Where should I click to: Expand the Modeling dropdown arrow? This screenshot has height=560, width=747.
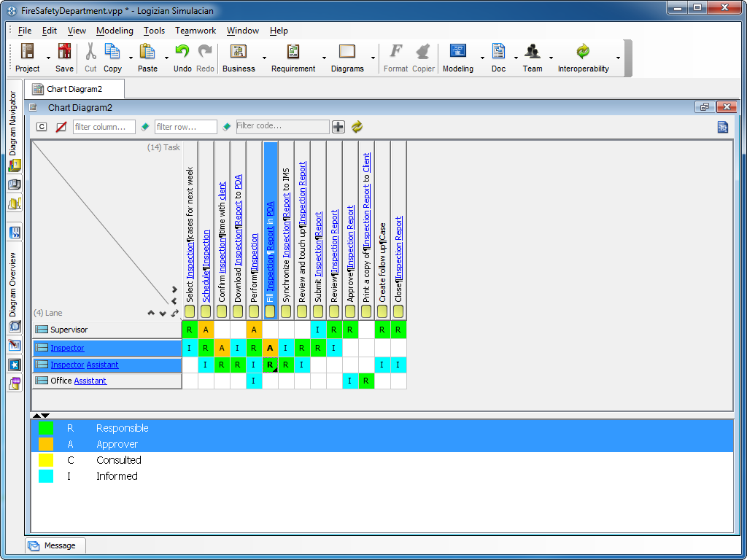482,58
